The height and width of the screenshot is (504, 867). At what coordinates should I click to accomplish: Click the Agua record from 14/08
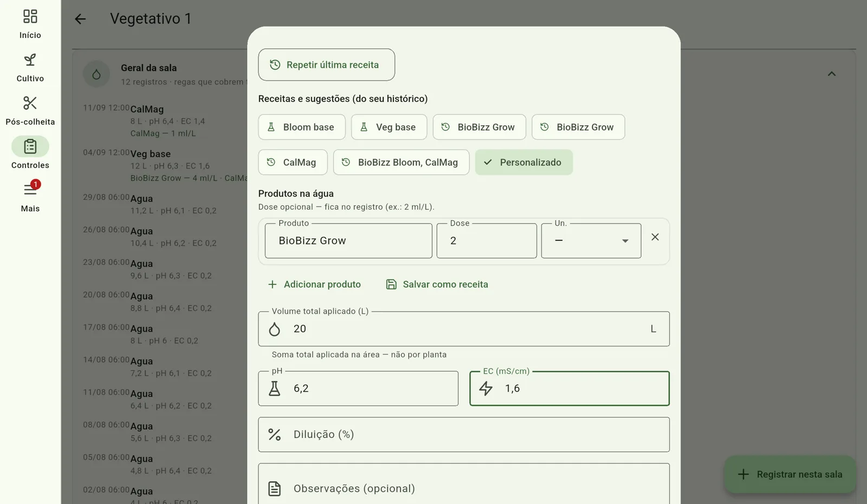pos(165,367)
